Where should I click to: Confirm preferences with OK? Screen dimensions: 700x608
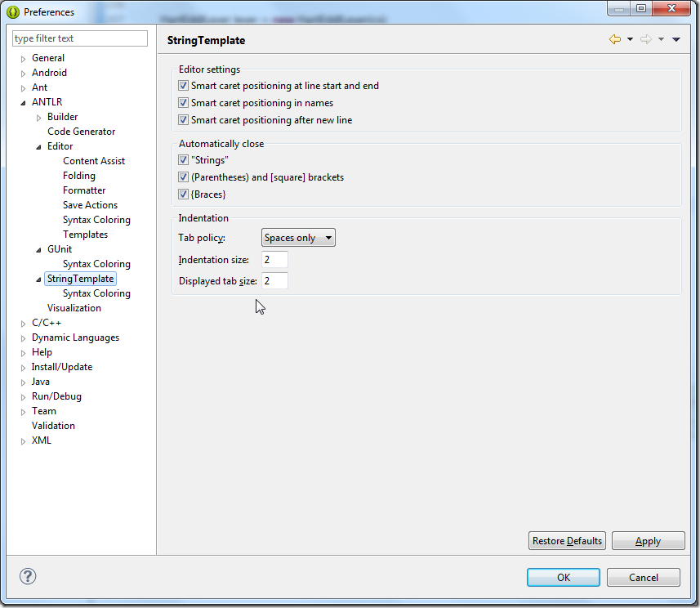(x=564, y=578)
